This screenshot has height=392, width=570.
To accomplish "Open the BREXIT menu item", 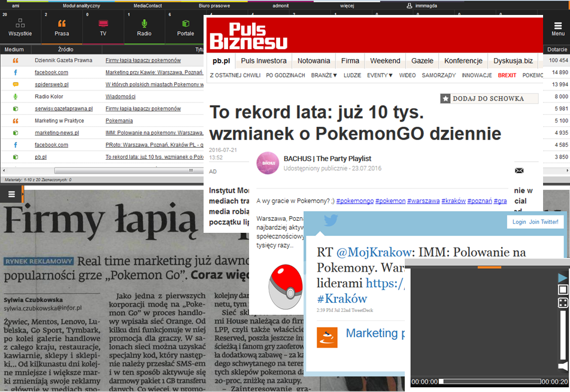I will [507, 75].
